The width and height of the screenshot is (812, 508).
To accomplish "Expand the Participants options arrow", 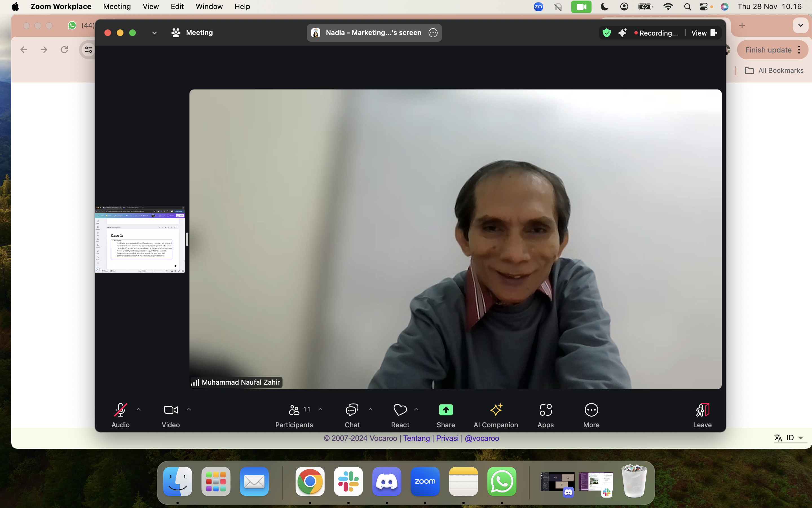I will click(x=320, y=409).
